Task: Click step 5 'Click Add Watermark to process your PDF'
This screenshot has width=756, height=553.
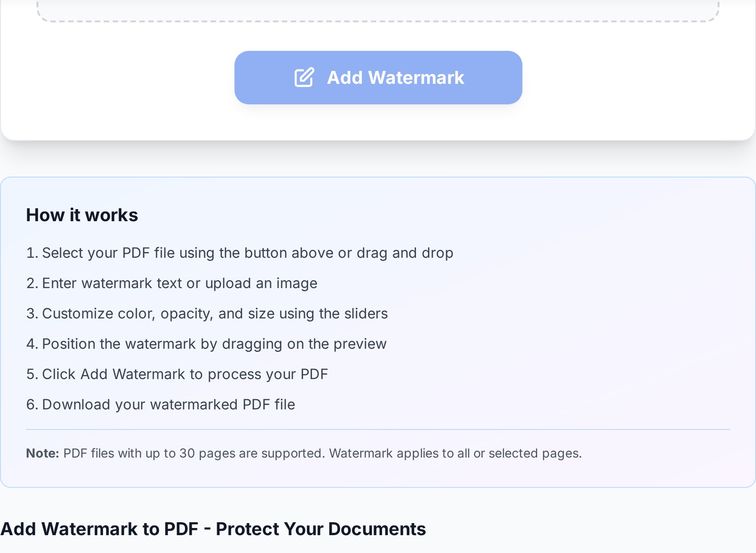Action: [x=177, y=374]
